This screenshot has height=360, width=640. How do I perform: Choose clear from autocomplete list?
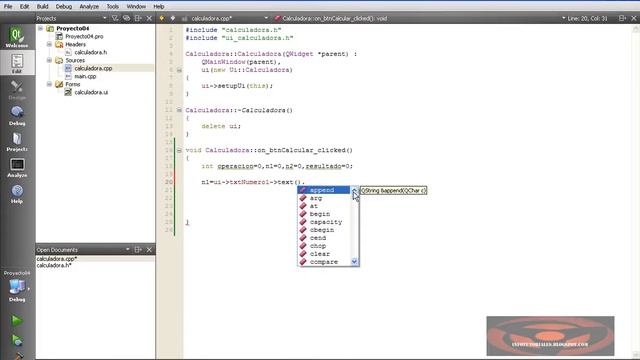[324, 254]
